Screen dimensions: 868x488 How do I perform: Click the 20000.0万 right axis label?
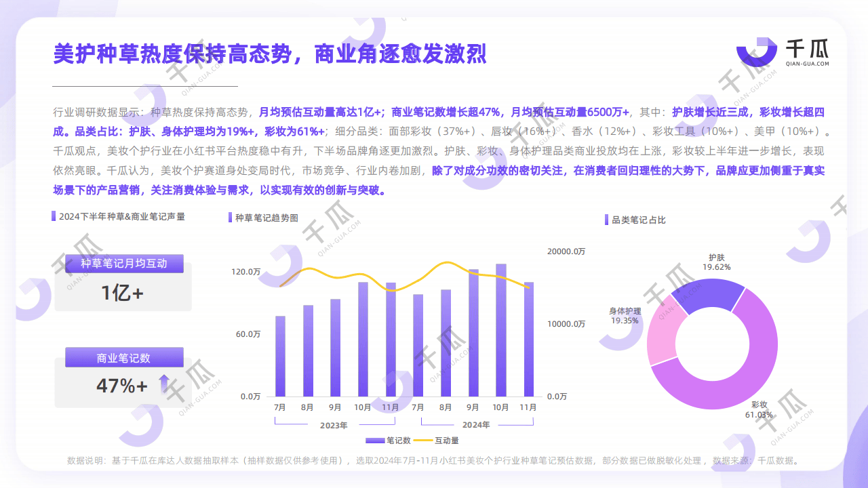(x=566, y=251)
